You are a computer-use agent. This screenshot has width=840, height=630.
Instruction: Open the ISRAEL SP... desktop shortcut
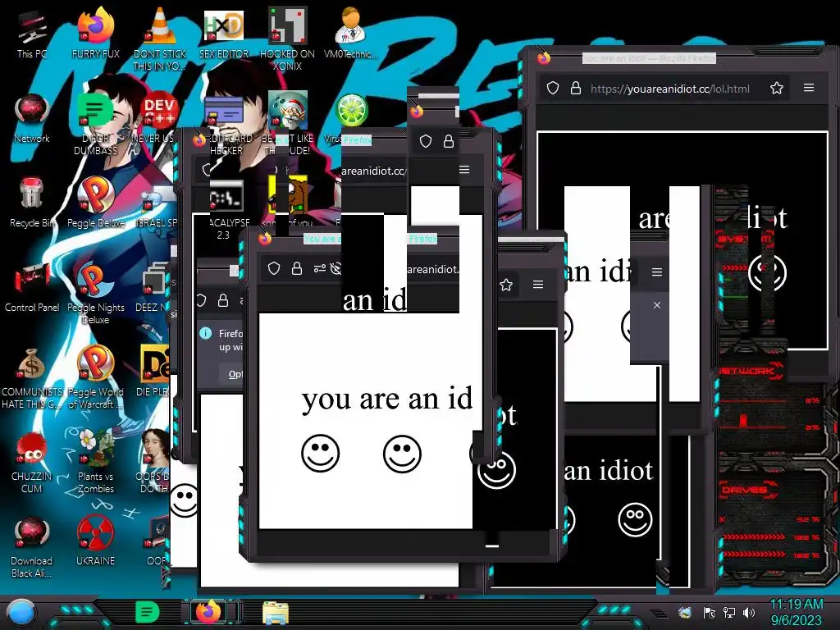157,203
